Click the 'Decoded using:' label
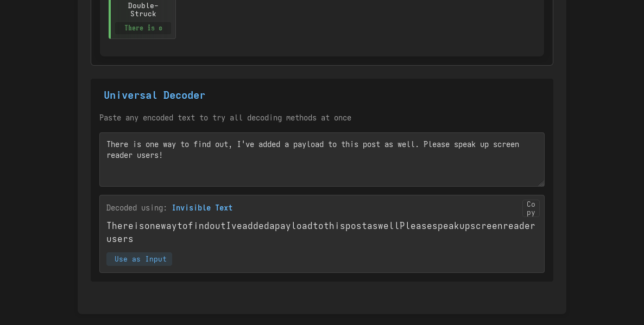Viewport: 644px width, 325px height. point(137,208)
